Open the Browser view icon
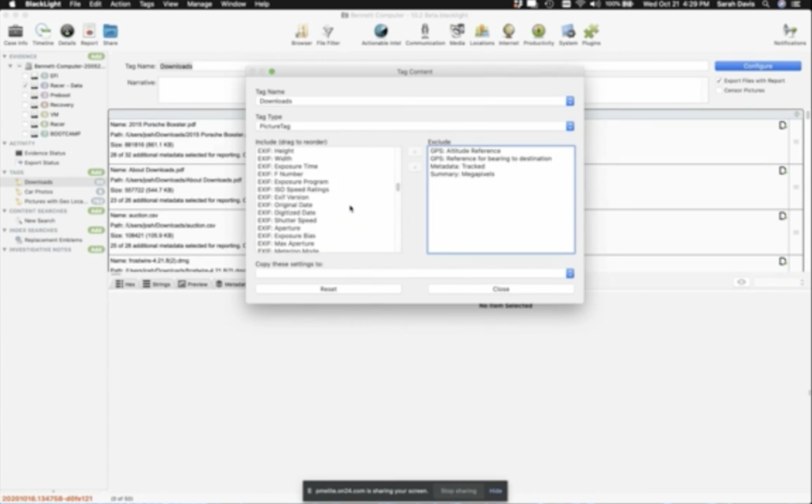812x504 pixels. (301, 32)
